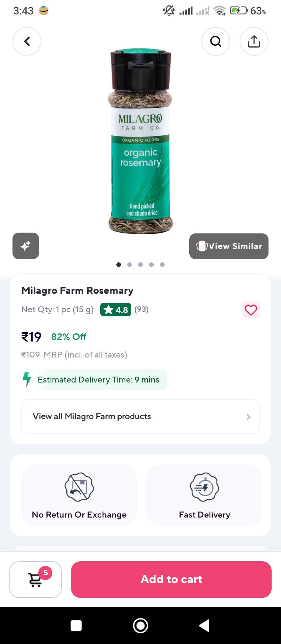Select the third image carousel dot
The image size is (281, 644).
tap(140, 265)
